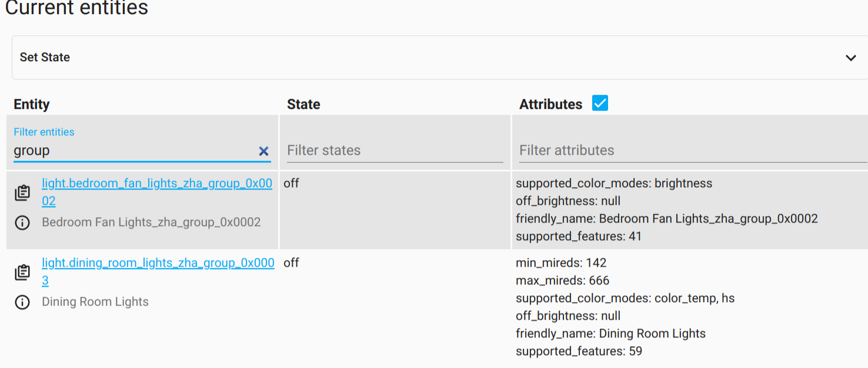Expand the Set State section chevron
Screen dimensions: 868x368
pos(850,57)
